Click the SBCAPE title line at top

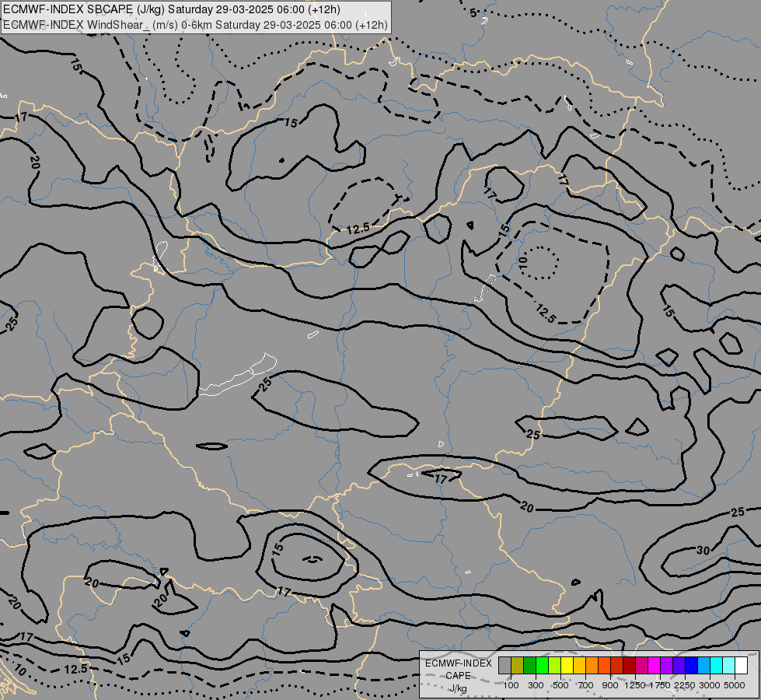[x=171, y=9]
